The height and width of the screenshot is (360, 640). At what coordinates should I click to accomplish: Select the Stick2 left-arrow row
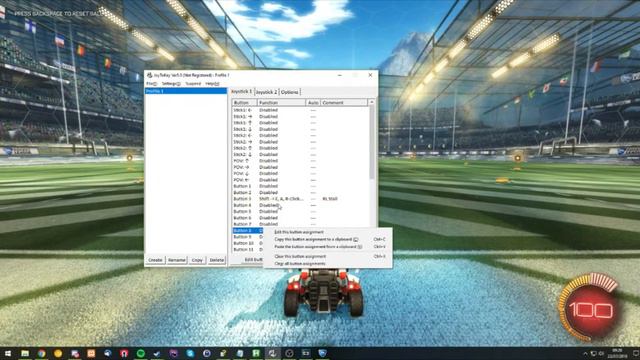(x=300, y=136)
